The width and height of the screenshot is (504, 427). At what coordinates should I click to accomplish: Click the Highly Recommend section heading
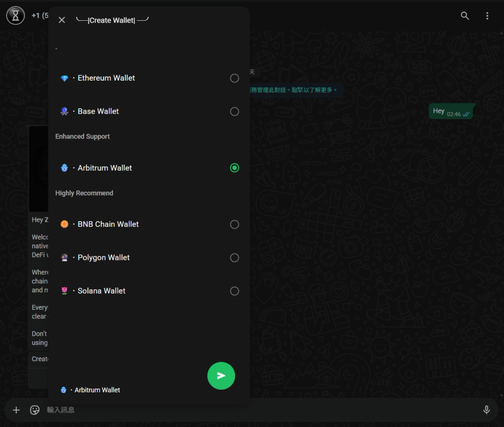tap(84, 193)
